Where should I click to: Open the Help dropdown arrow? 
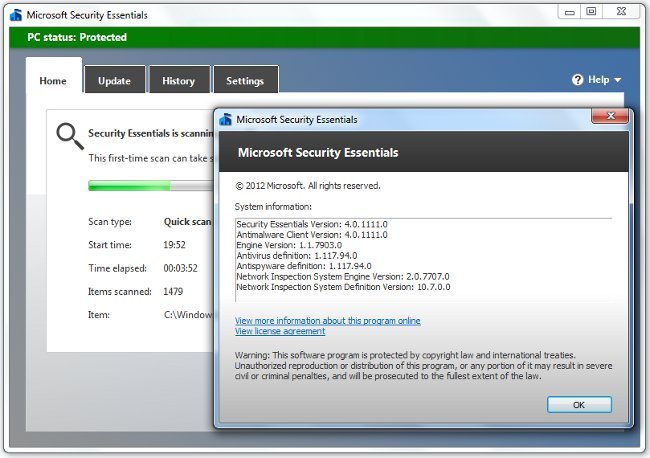pyautogui.click(x=618, y=80)
